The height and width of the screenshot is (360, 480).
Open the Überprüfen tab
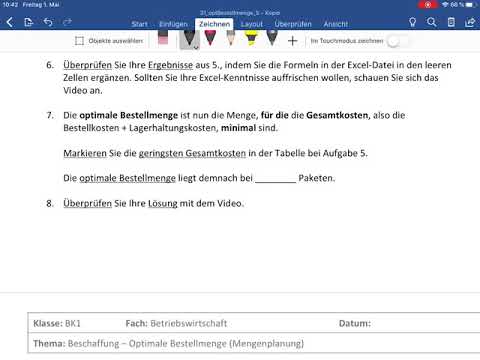[293, 24]
